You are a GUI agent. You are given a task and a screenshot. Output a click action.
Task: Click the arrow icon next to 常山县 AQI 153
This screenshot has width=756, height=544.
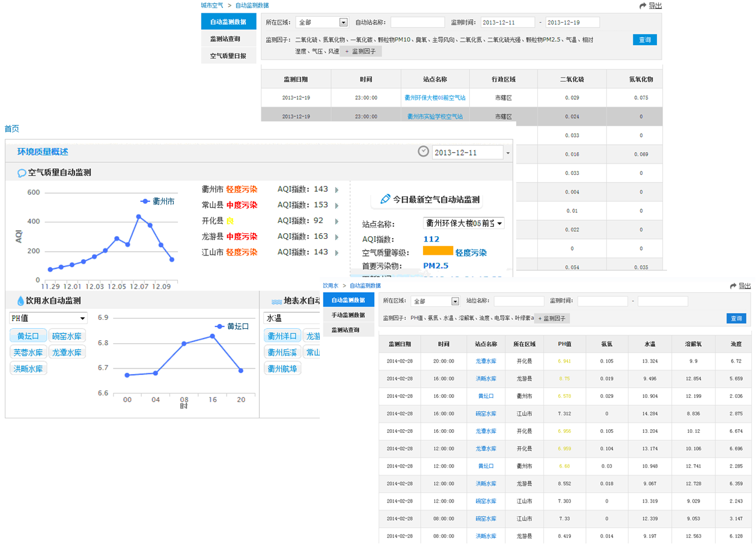click(337, 206)
